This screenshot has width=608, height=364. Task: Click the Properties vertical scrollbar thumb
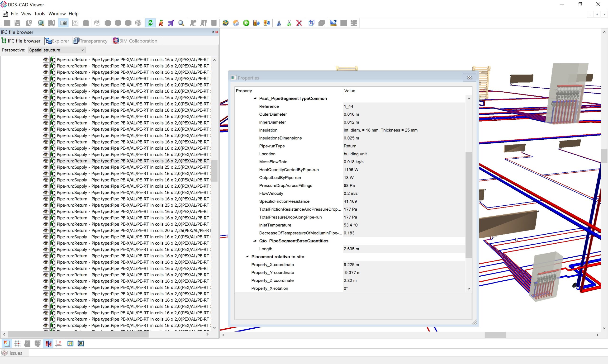[469, 205]
